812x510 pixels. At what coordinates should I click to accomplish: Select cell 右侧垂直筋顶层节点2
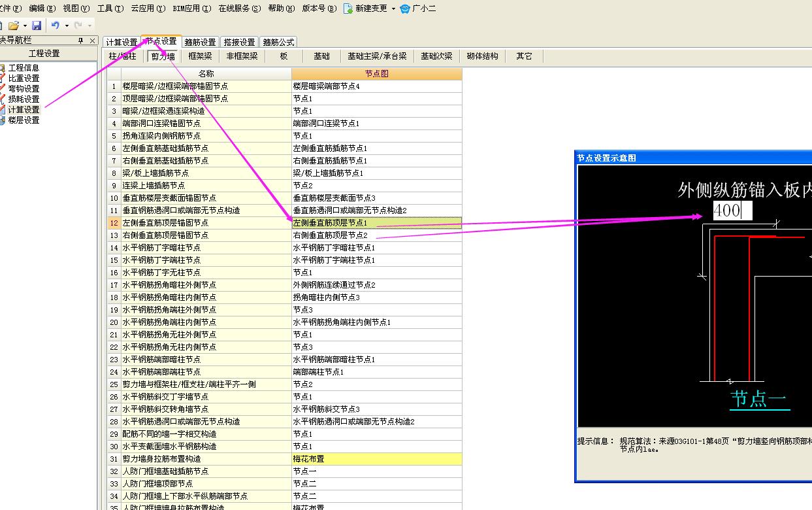tap(377, 235)
